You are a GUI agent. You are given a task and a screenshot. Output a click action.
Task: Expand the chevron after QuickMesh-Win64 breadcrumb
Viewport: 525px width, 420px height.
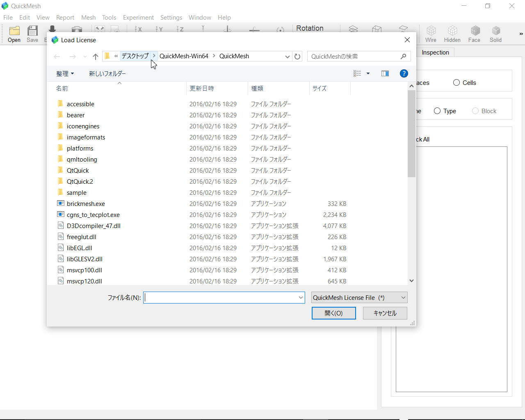214,56
